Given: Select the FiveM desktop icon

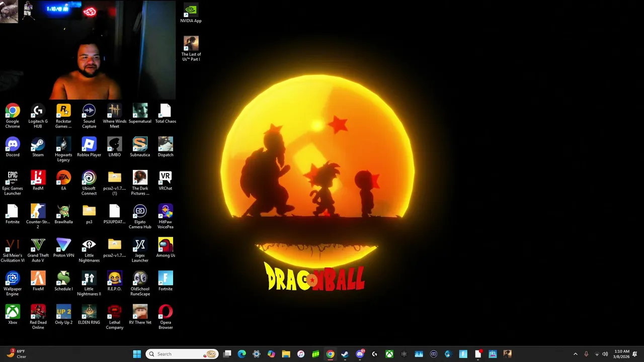Looking at the screenshot, I should coord(38,282).
